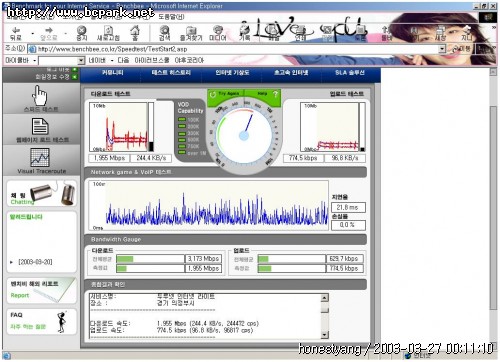Image resolution: width=500 pixels, height=362 pixels.
Task: Click the internet zone globe in status bar
Action: click(407, 356)
